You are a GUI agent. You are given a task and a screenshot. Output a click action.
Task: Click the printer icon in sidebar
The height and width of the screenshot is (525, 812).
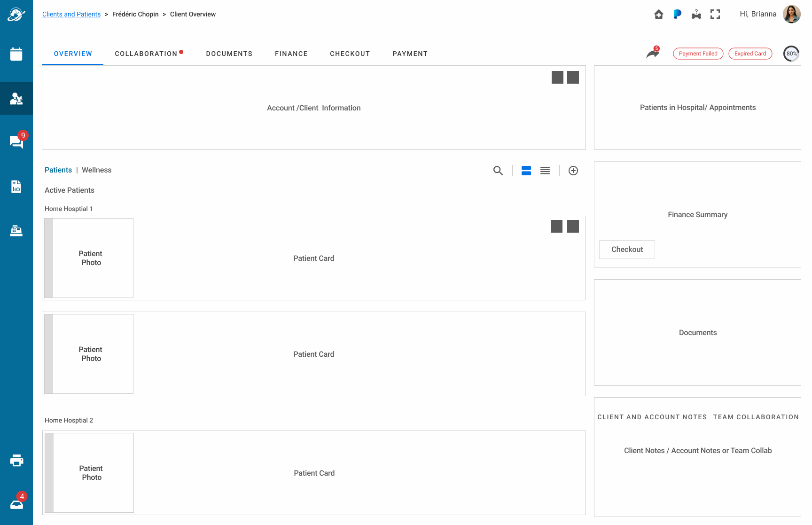click(x=16, y=461)
